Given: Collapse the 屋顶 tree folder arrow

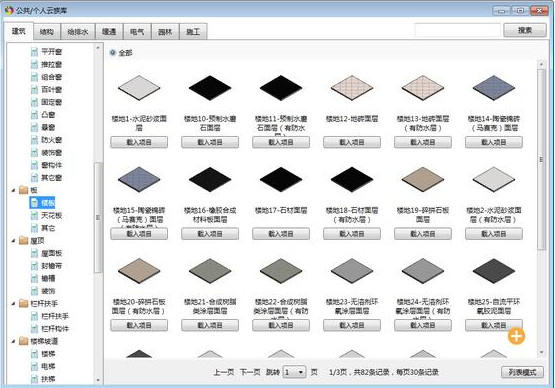Looking at the screenshot, I should point(13,241).
